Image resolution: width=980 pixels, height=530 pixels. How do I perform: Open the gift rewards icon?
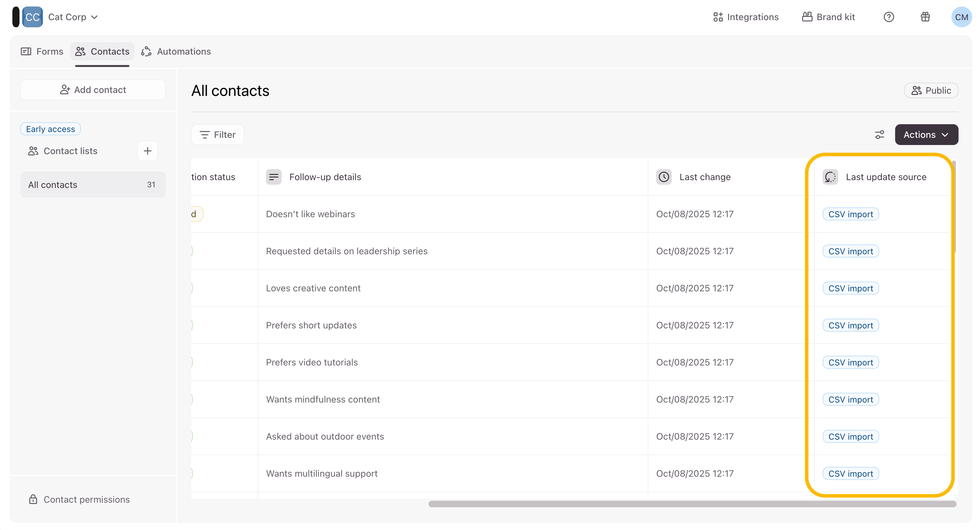(925, 17)
